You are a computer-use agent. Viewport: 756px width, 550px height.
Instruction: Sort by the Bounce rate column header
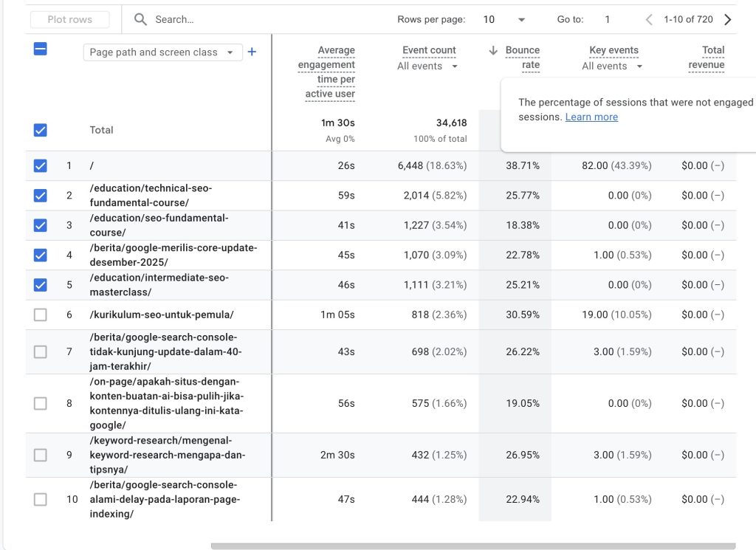(x=523, y=58)
